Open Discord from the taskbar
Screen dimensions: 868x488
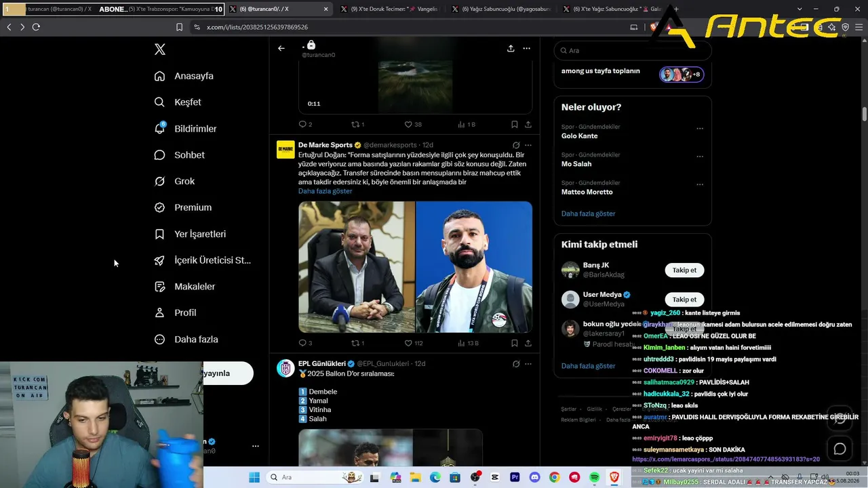coord(534,478)
